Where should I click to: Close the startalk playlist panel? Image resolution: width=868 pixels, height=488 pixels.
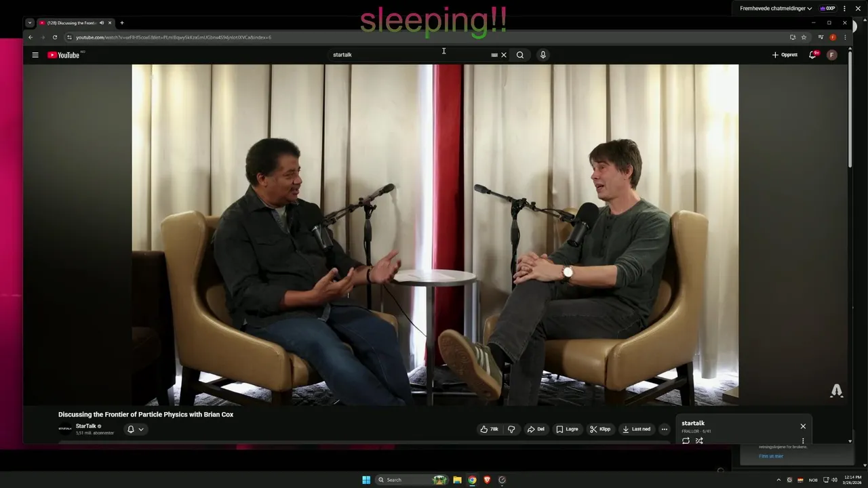tap(803, 426)
